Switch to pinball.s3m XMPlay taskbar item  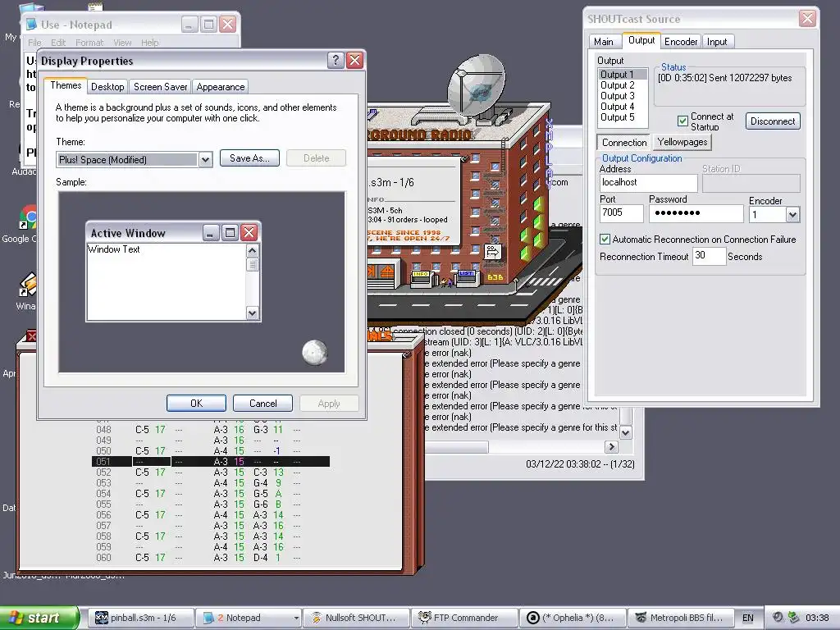point(140,618)
